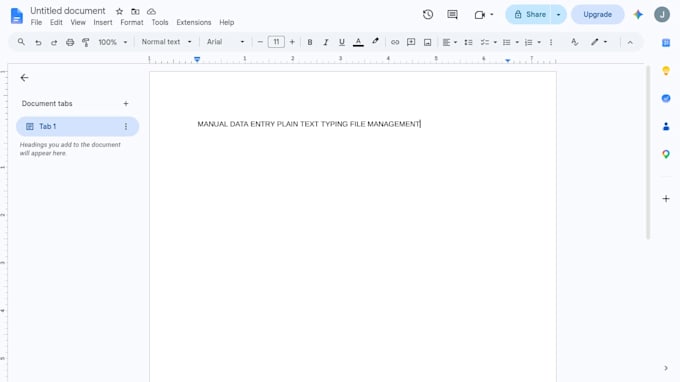The width and height of the screenshot is (680, 382).
Task: Open Tasks side panel icon
Action: (666, 98)
